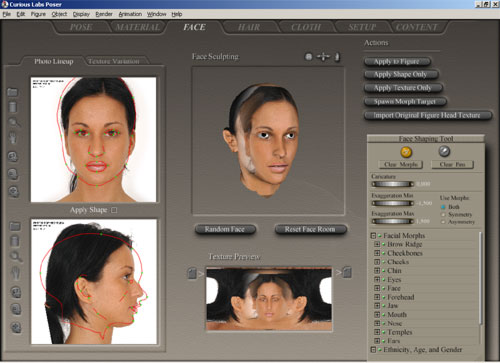Toggle green dot beside Brow Ridge
Image resolution: width=500 pixels, height=363 pixels.
[383, 244]
